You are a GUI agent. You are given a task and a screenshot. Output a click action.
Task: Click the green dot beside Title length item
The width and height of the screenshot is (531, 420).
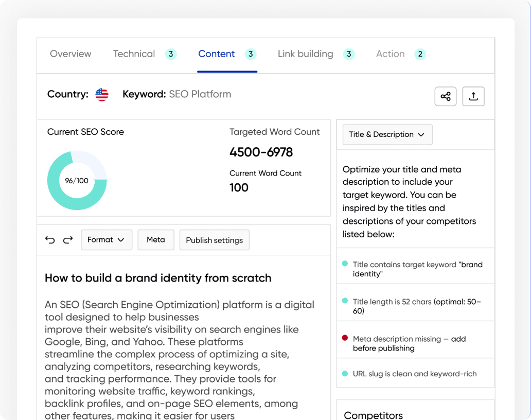pyautogui.click(x=345, y=301)
